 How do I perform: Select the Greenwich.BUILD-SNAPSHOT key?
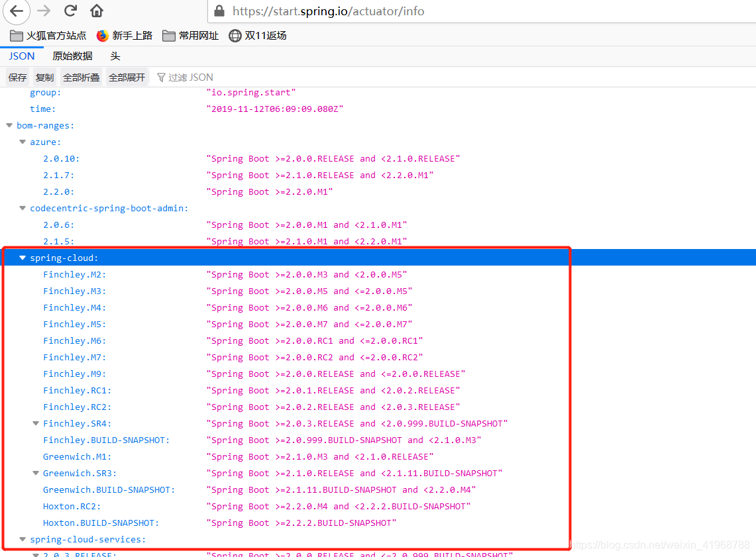point(109,489)
